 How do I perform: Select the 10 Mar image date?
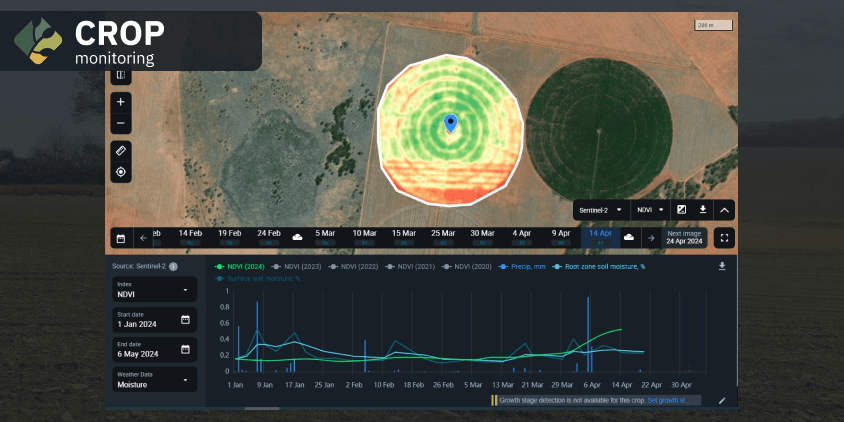[x=364, y=237]
